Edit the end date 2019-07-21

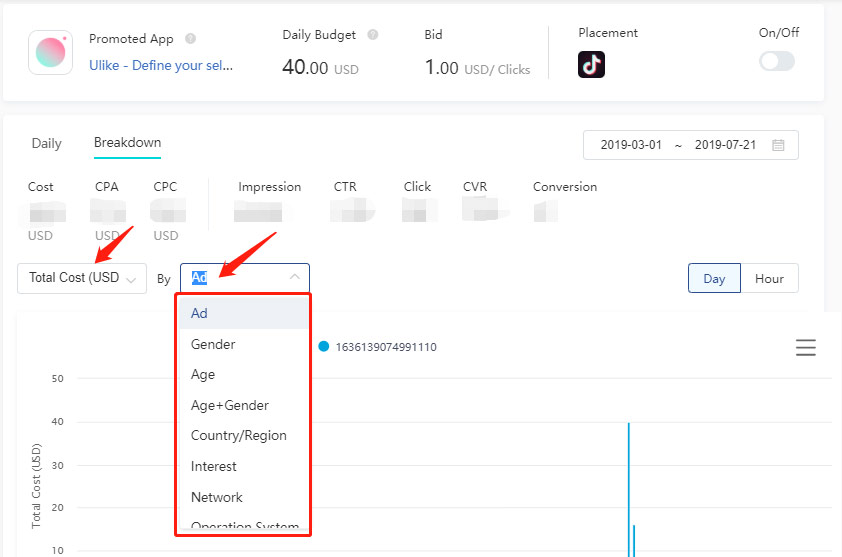click(x=725, y=145)
